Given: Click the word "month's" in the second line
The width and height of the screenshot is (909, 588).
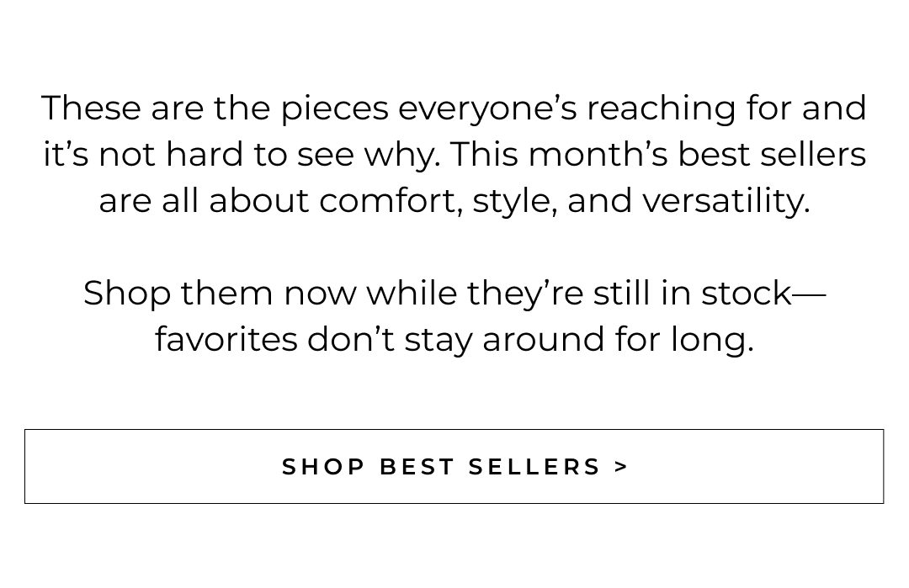Looking at the screenshot, I should point(598,155).
